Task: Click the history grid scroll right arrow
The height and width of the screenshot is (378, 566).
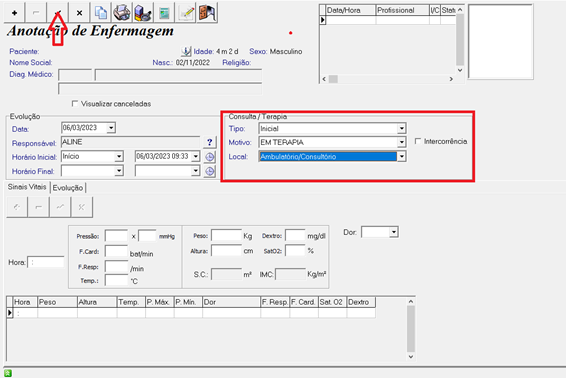Action: coord(451,79)
